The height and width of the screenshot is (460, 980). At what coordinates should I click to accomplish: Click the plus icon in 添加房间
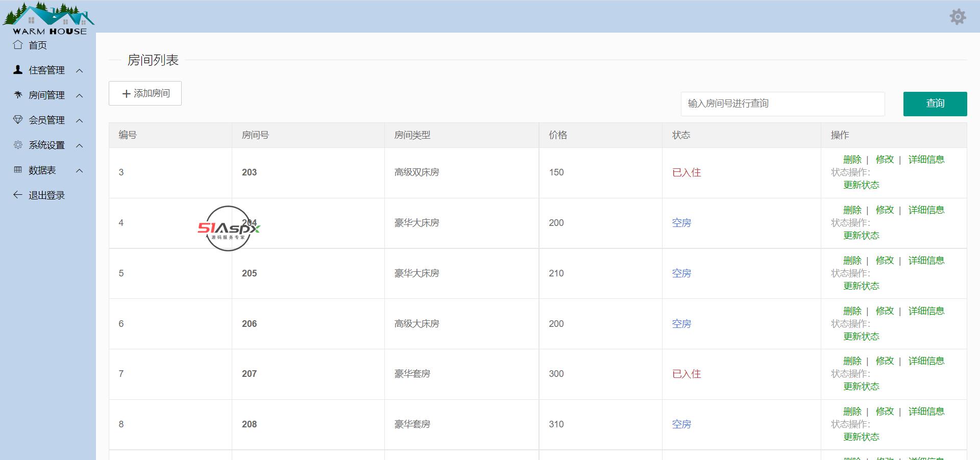coord(127,93)
